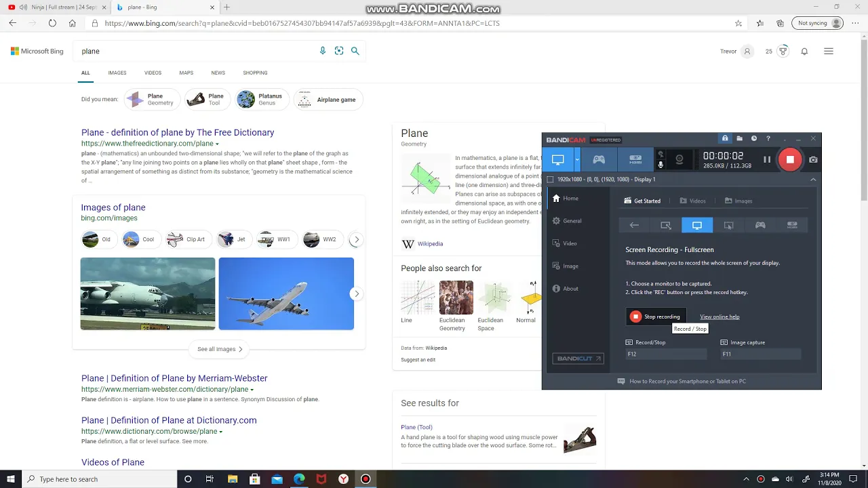
Task: Click Record/Stop hotkey field F12
Action: point(666,354)
